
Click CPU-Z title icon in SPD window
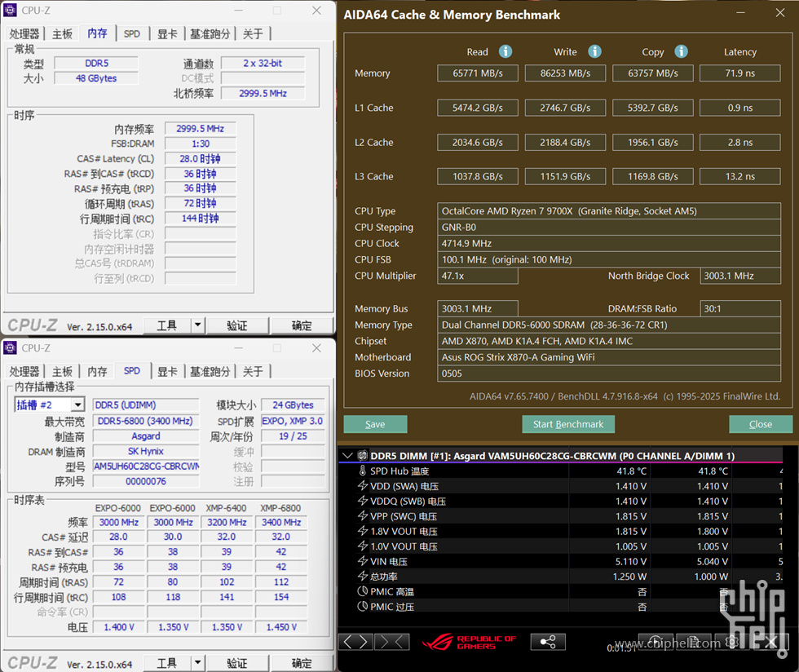[10, 347]
